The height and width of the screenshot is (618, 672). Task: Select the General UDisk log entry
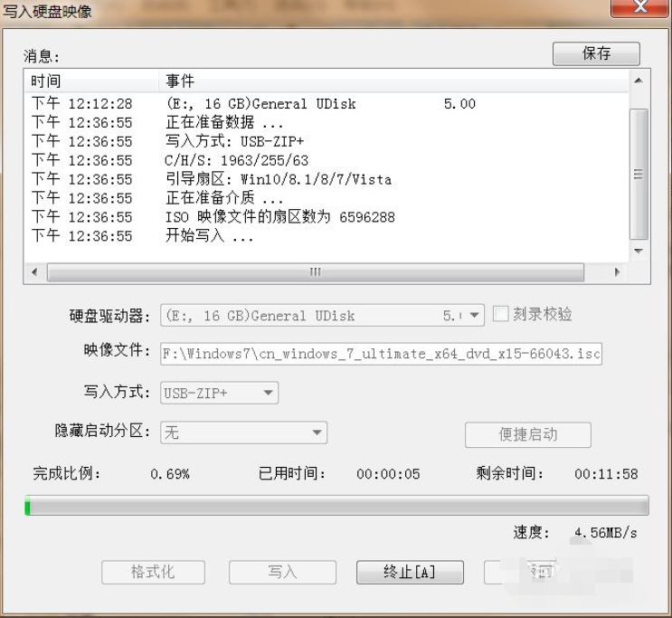point(262,104)
